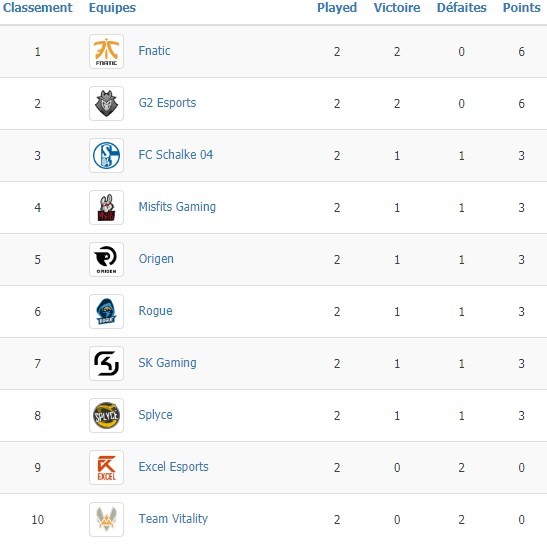Open the Team Vitality team page link
The height and width of the screenshot is (546, 547).
click(x=173, y=519)
